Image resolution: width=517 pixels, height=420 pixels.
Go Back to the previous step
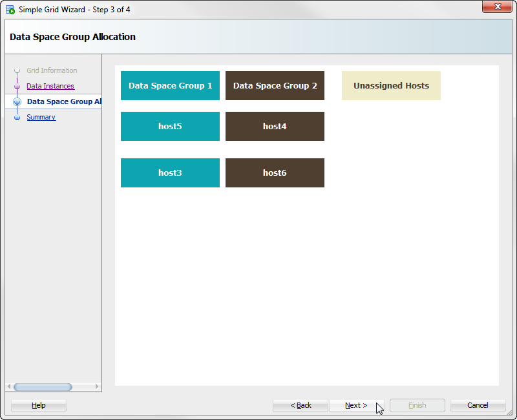point(301,406)
